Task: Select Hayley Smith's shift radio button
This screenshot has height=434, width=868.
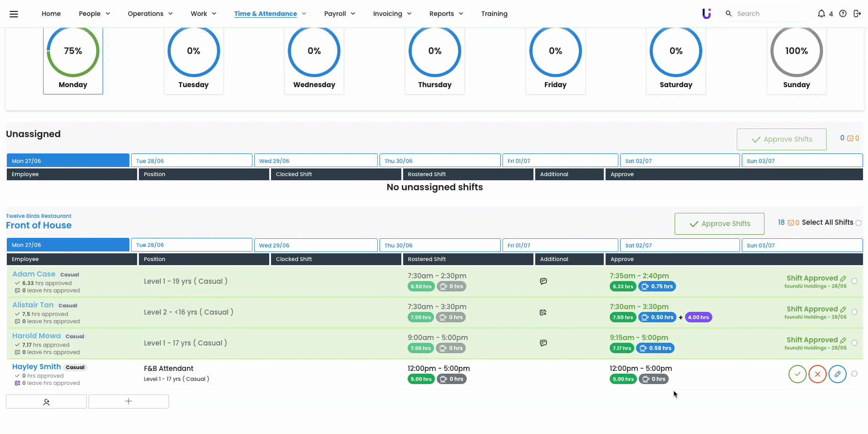Action: 854,374
